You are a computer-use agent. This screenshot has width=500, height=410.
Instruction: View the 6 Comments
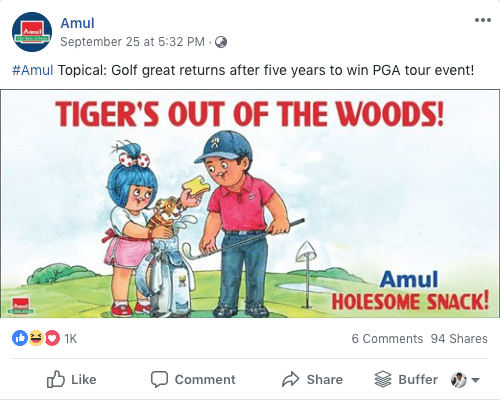[x=387, y=339]
